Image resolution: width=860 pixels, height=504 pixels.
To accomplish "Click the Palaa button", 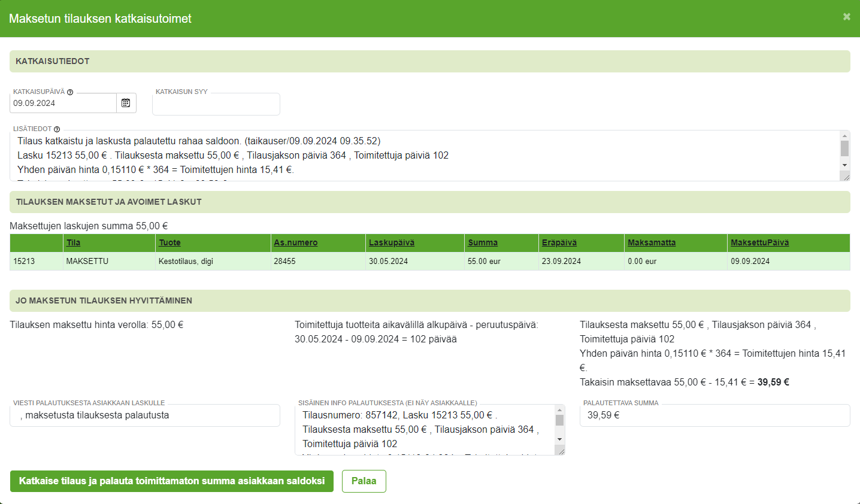I will click(x=364, y=481).
